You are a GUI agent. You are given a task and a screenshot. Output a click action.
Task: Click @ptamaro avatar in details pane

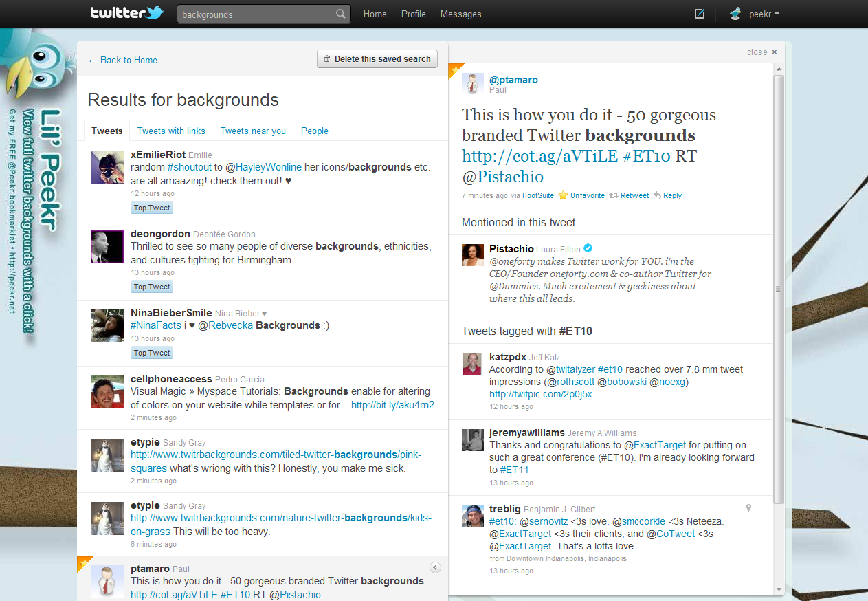(472, 83)
